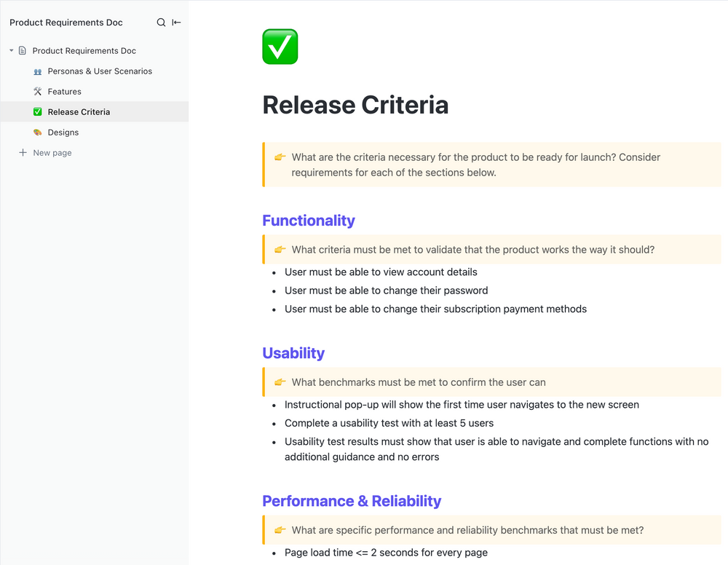Image resolution: width=728 pixels, height=565 pixels.
Task: Click the 'User must be able to change their password' bullet
Action: tap(386, 291)
